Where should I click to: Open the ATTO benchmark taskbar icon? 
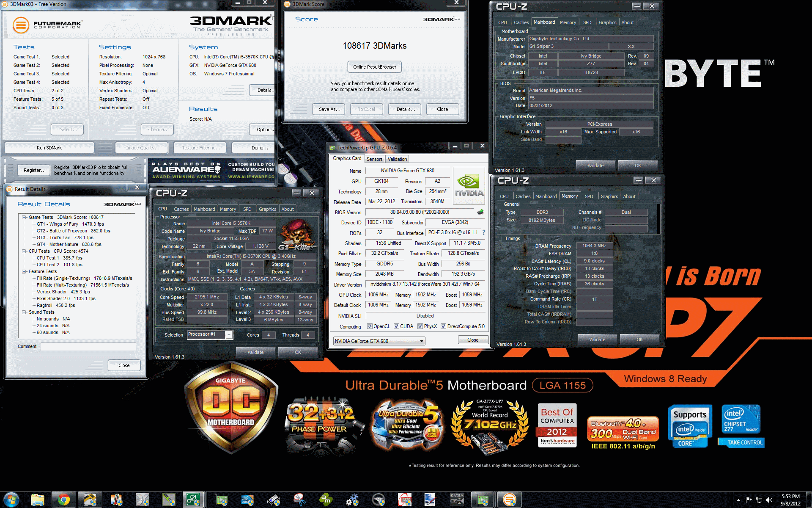click(x=405, y=500)
